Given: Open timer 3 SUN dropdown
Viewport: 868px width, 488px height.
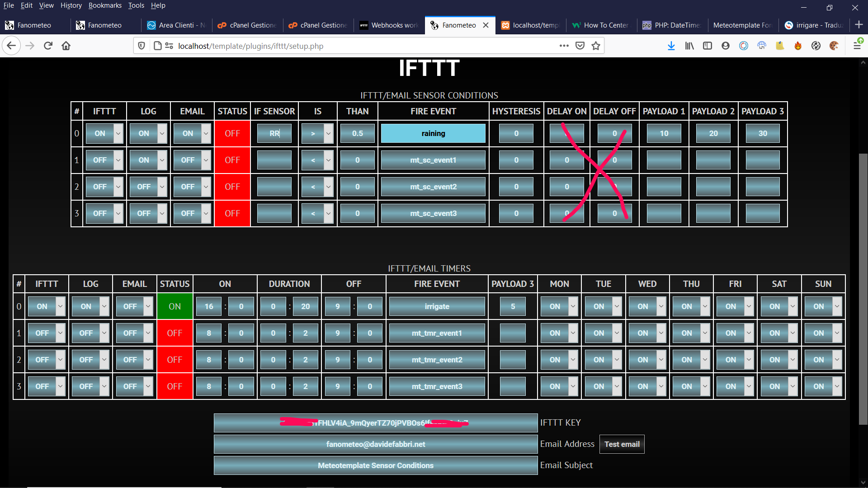Looking at the screenshot, I should coord(823,386).
